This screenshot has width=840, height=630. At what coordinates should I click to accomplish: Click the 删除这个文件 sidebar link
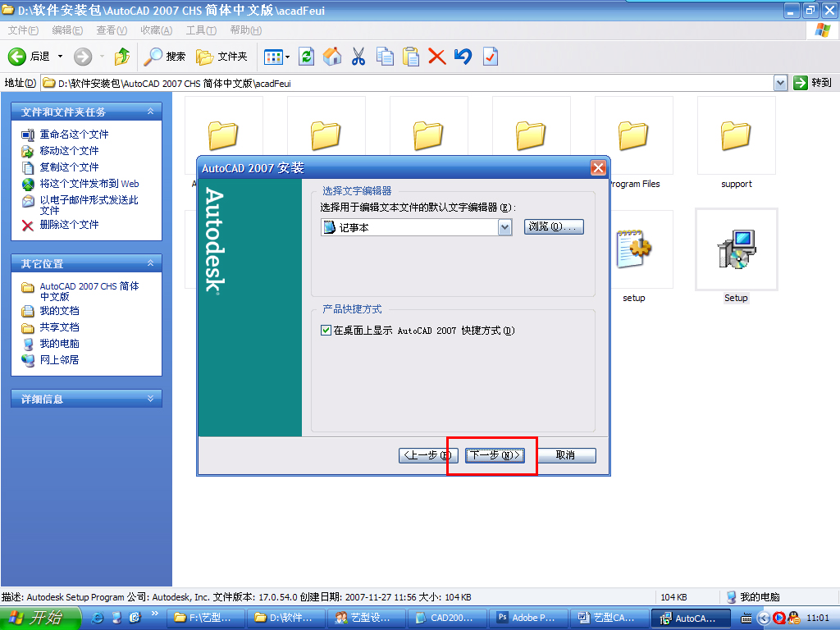(70, 226)
